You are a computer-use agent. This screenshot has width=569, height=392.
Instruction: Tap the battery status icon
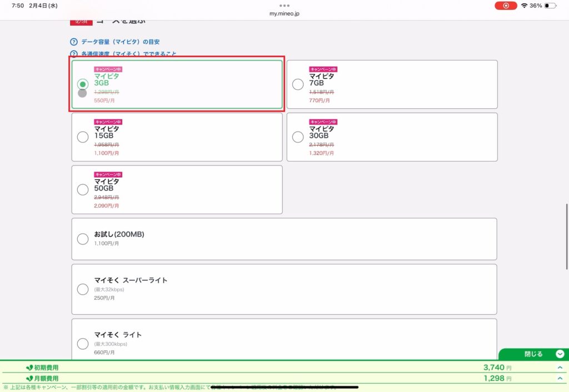coord(550,6)
